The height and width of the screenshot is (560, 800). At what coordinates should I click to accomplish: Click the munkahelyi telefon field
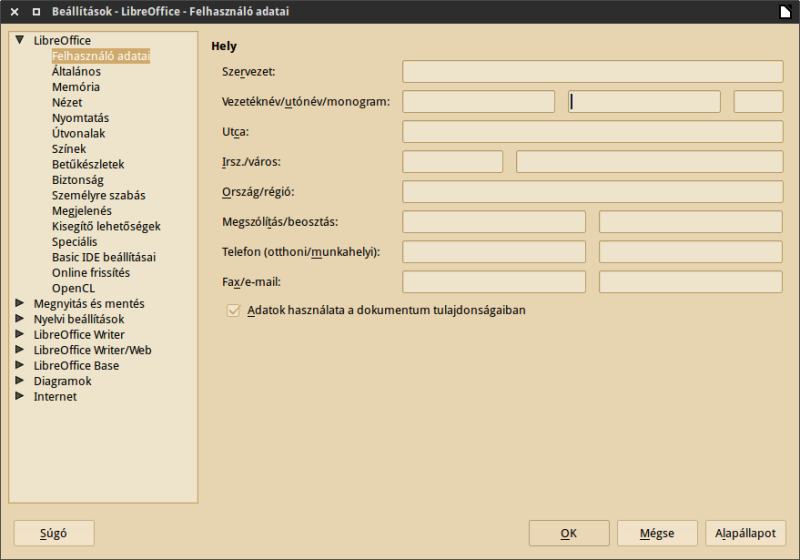point(690,252)
